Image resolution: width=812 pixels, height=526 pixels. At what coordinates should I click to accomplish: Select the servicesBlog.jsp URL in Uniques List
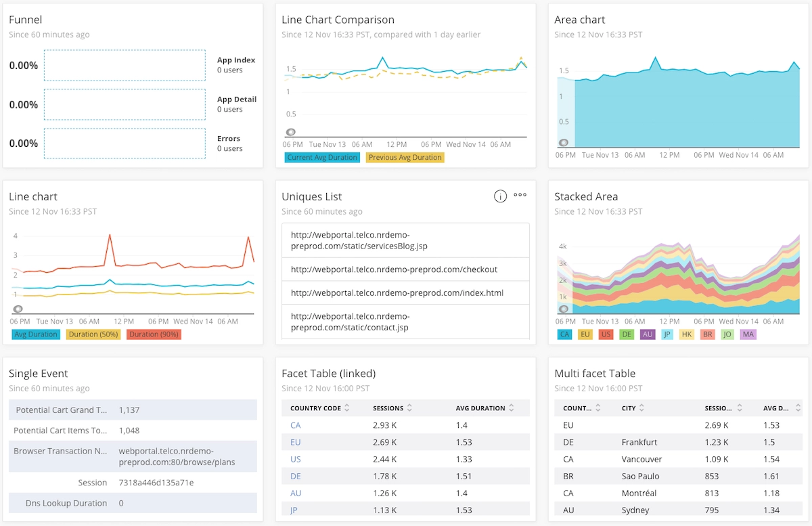tap(405, 240)
